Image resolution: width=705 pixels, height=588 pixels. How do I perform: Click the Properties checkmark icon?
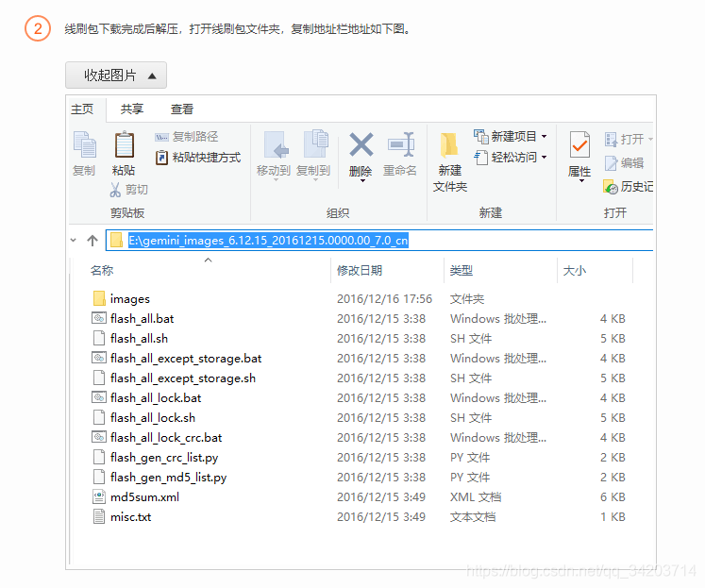pos(579,144)
